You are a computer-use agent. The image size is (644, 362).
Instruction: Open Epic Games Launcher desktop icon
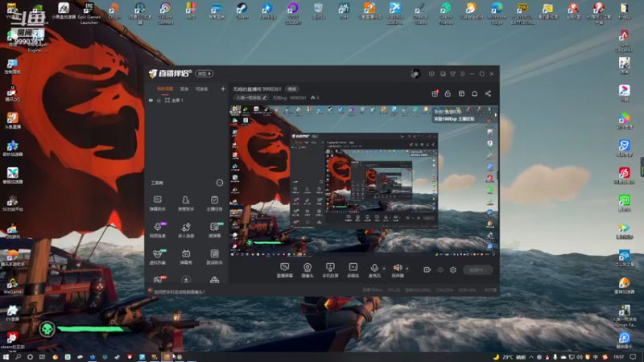(89, 13)
